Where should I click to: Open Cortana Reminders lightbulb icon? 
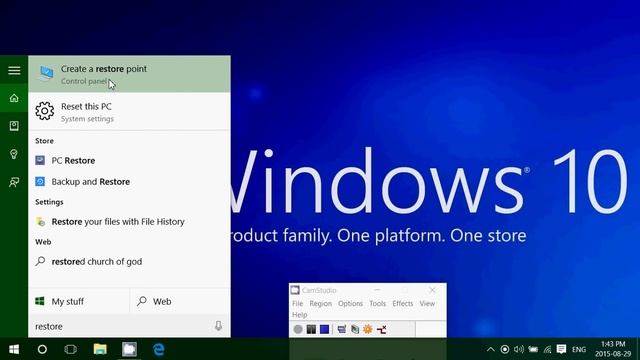(x=14, y=154)
